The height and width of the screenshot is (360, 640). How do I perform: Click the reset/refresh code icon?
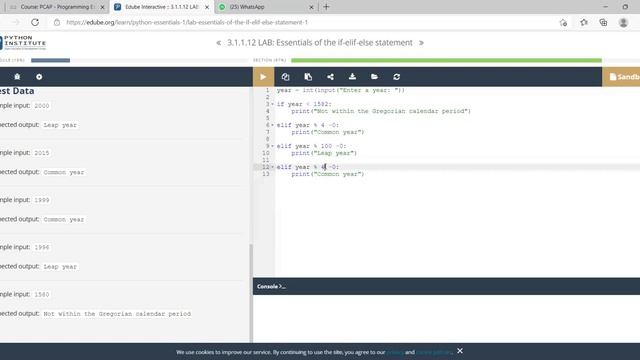[396, 77]
